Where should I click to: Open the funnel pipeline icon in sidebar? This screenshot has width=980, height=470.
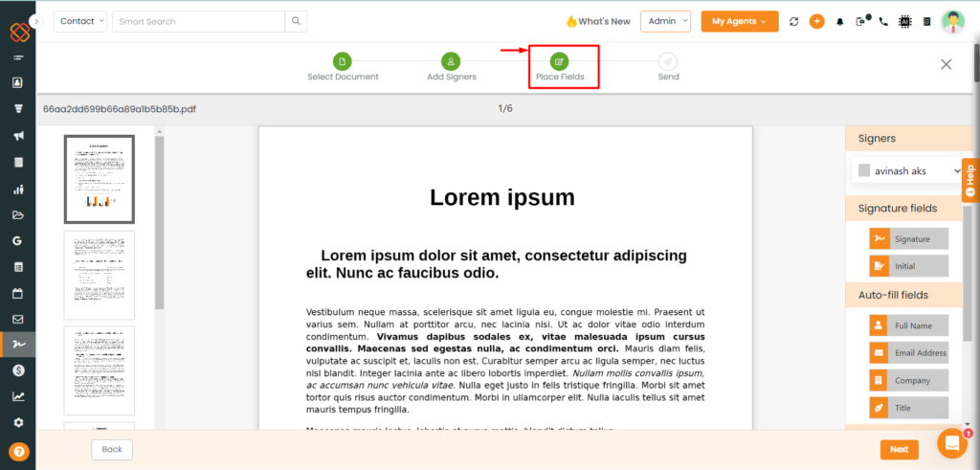coord(18,109)
